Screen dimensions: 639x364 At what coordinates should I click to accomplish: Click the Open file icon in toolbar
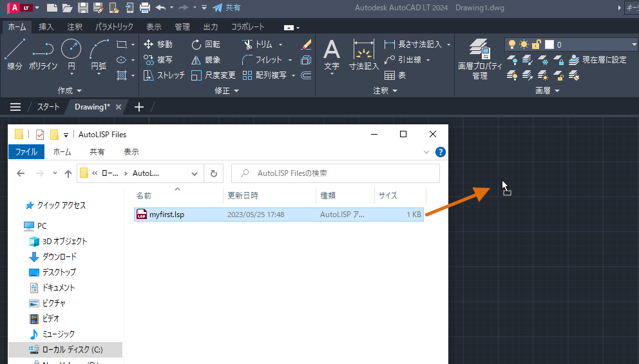click(67, 7)
